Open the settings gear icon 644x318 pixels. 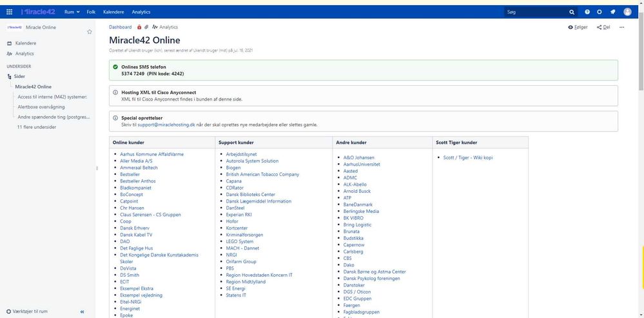tap(600, 12)
